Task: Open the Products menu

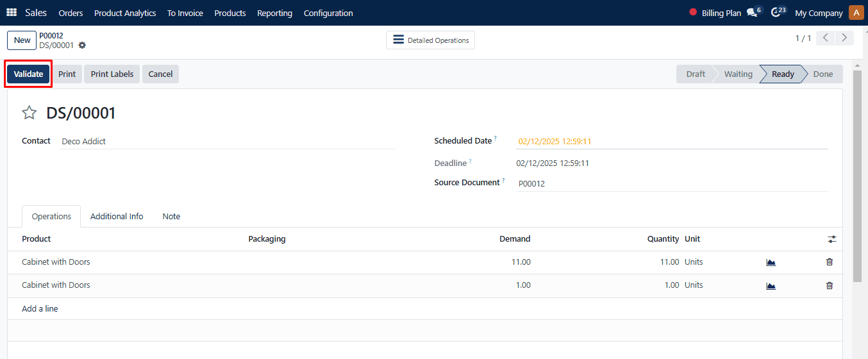Action: tap(230, 13)
